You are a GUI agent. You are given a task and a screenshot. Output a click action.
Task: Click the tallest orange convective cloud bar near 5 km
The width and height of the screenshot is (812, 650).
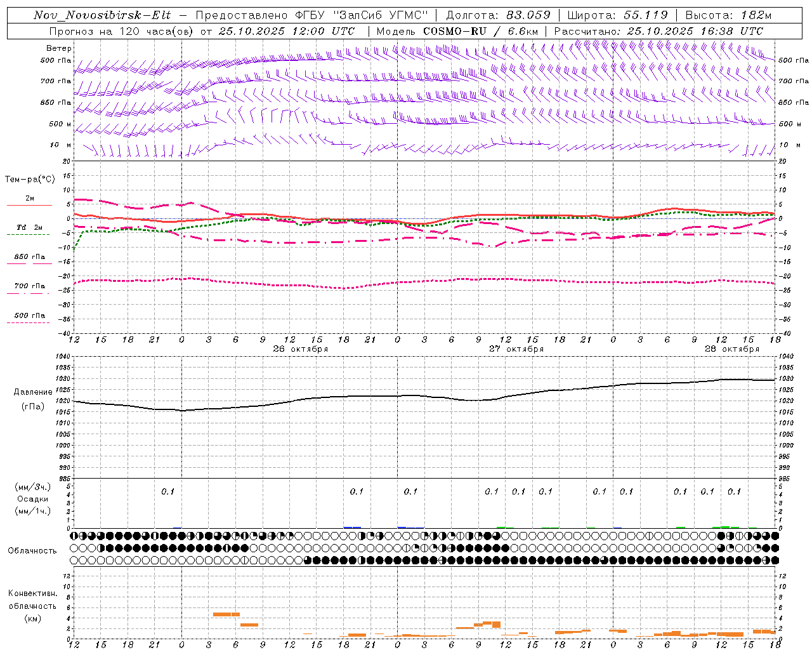226,614
